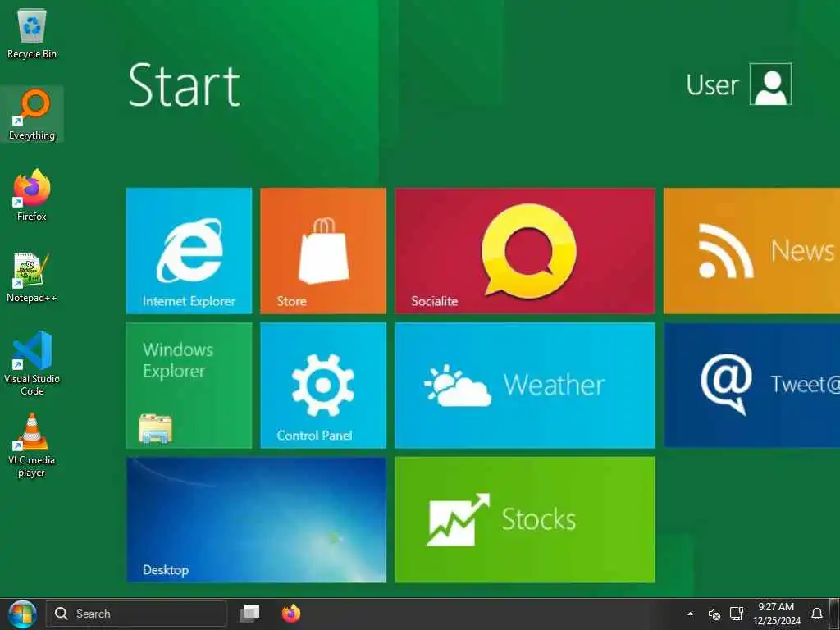Open the notifications bell icon
The image size is (840, 630).
pyautogui.click(x=816, y=614)
